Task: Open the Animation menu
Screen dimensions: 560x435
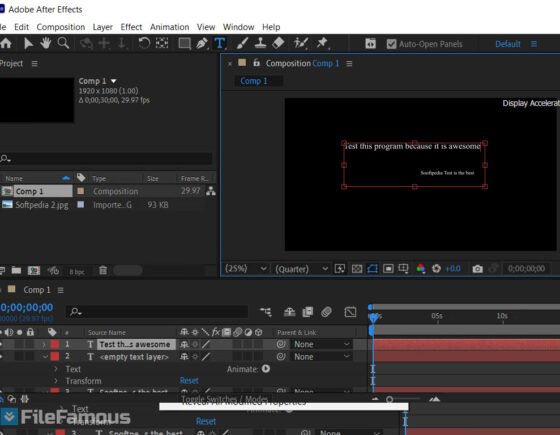Action: coord(169,27)
